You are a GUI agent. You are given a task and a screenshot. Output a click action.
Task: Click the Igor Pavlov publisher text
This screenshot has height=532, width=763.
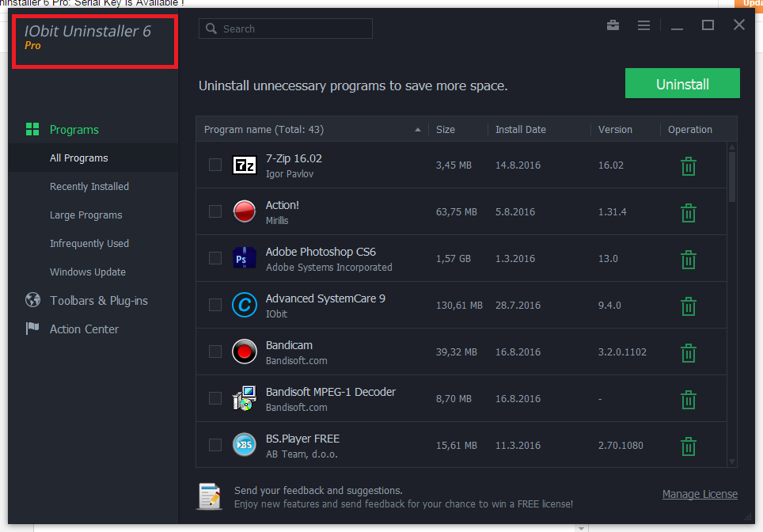point(290,173)
